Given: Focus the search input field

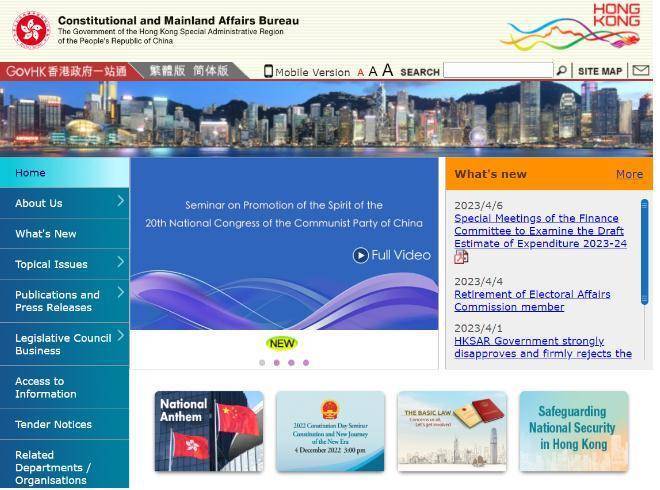Looking at the screenshot, I should [x=498, y=70].
